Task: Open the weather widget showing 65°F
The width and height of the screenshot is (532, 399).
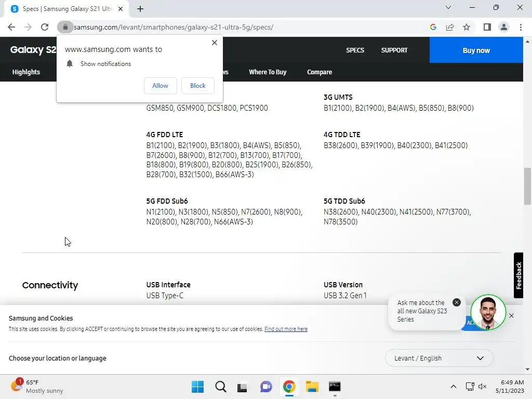Action: click(37, 386)
